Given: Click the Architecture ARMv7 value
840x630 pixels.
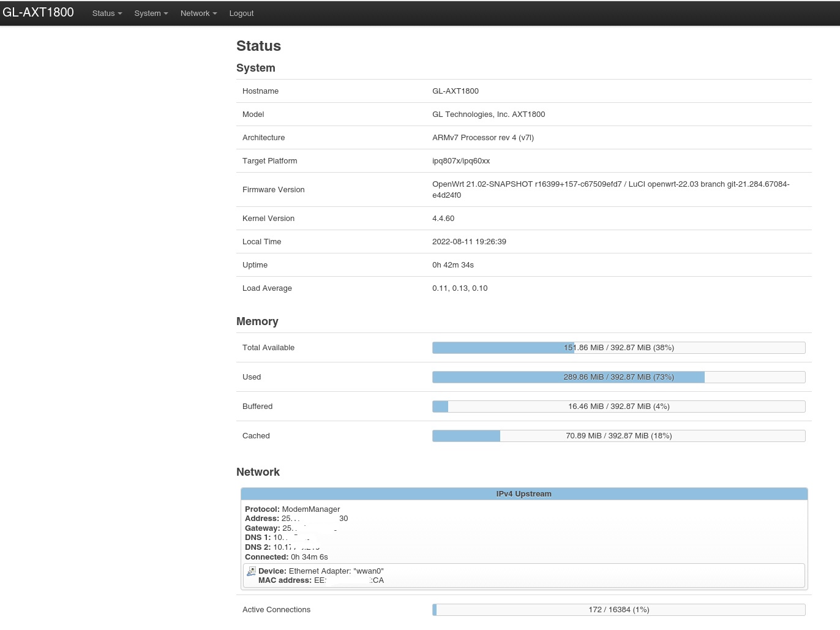Looking at the screenshot, I should (x=483, y=138).
